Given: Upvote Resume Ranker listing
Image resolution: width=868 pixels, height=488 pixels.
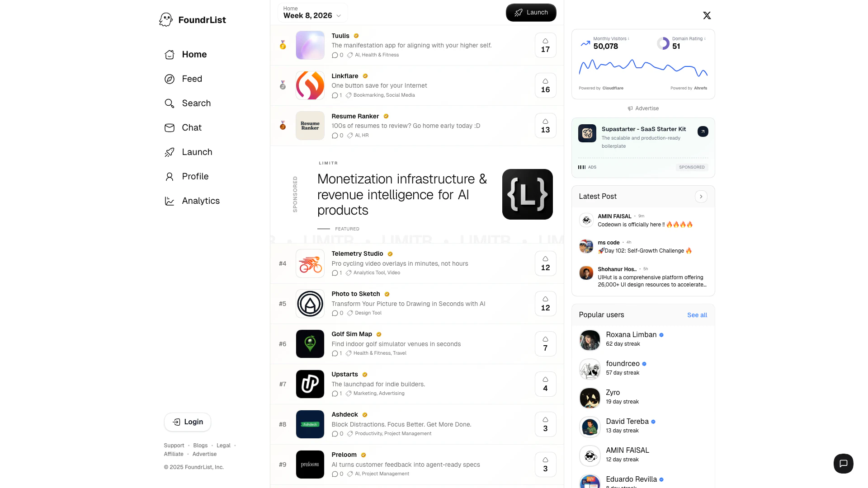Looking at the screenshot, I should tap(545, 126).
